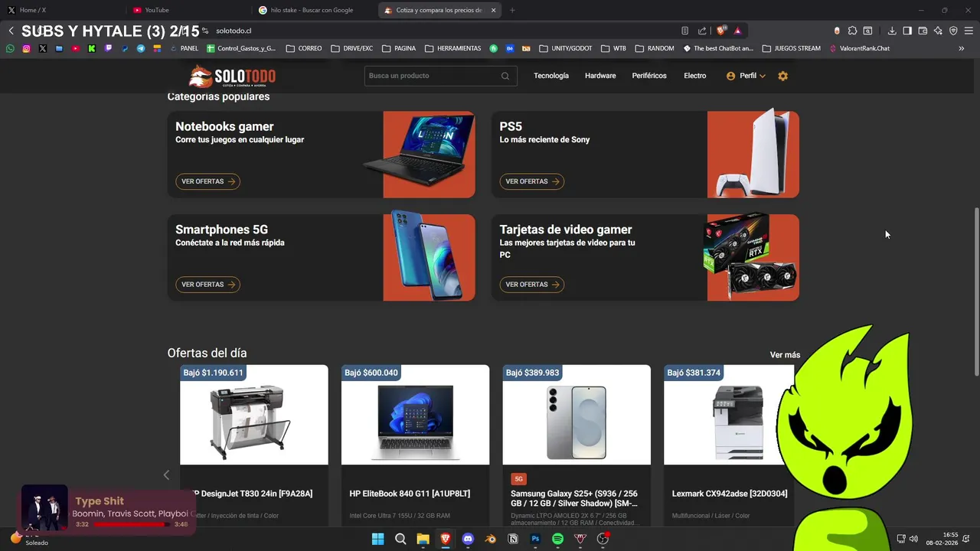
Task: Click the Ver más link for Ofertas del día
Action: pos(785,355)
